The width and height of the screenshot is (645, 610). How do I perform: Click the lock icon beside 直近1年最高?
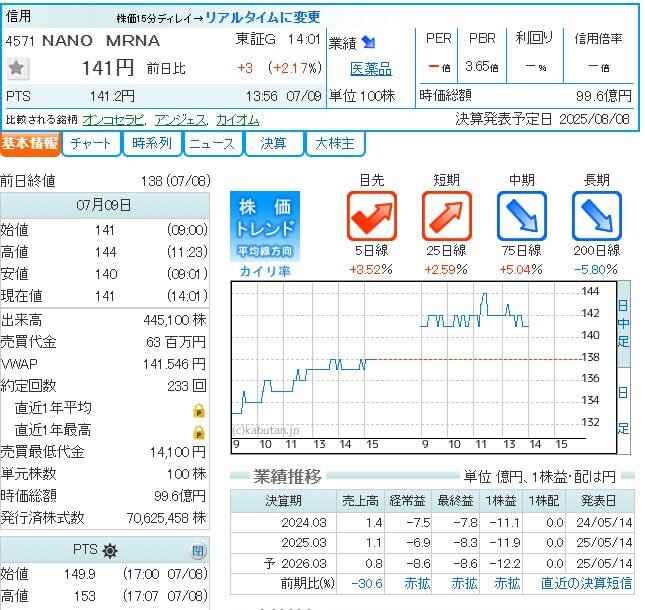(199, 432)
